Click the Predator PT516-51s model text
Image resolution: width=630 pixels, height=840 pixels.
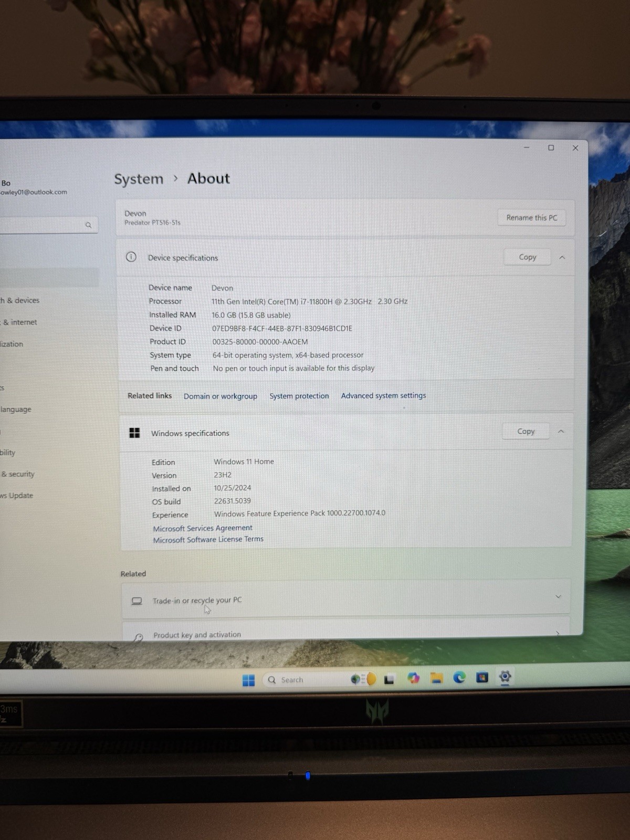(152, 223)
